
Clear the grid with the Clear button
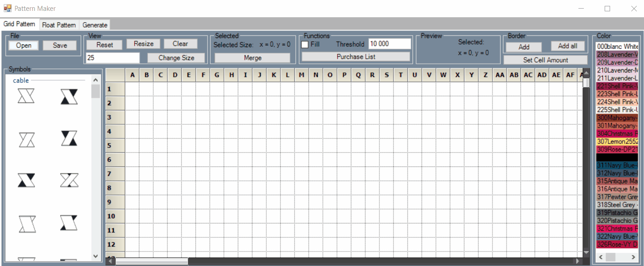[x=180, y=44]
